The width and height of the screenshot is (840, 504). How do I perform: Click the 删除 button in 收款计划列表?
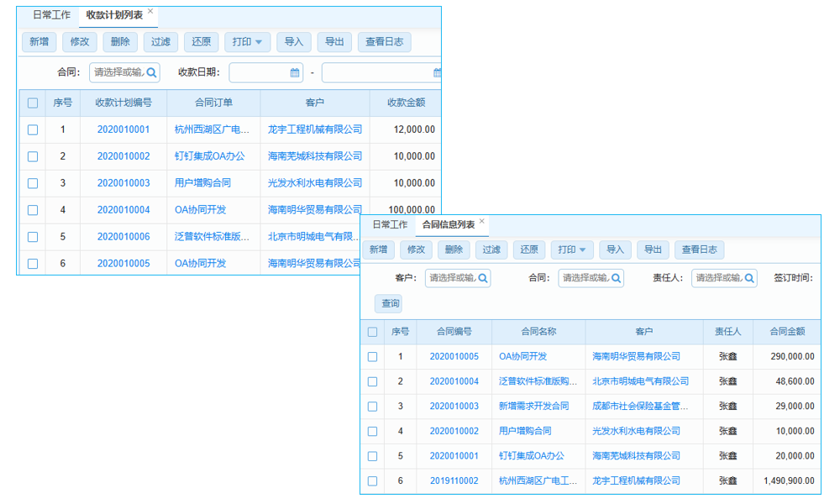(120, 41)
